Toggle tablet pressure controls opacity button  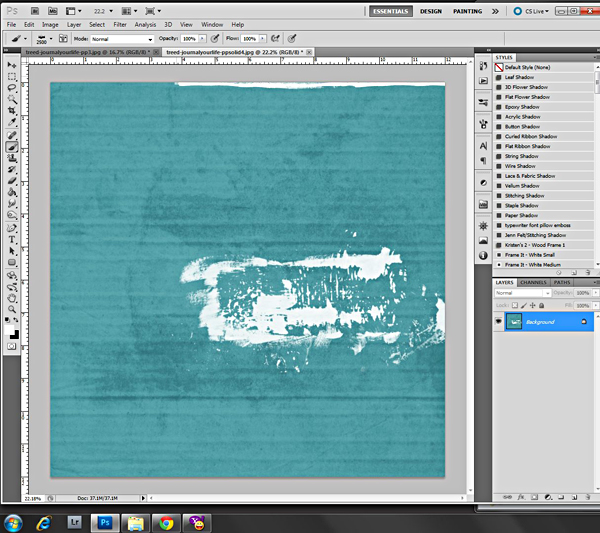pyautogui.click(x=215, y=38)
